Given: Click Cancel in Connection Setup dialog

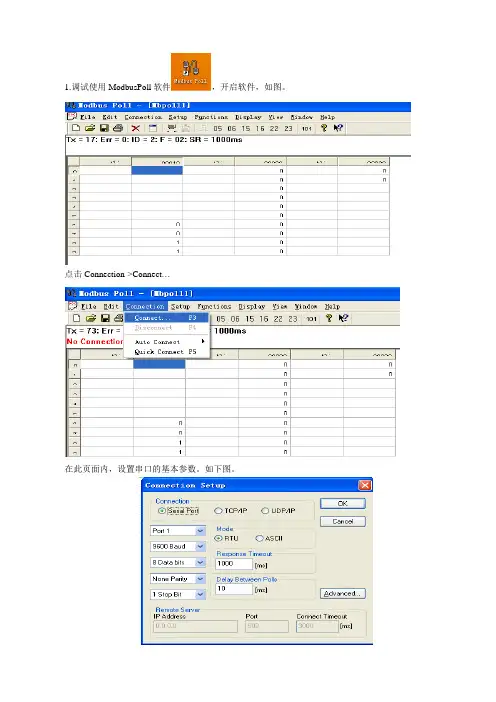Looking at the screenshot, I should (x=342, y=522).
